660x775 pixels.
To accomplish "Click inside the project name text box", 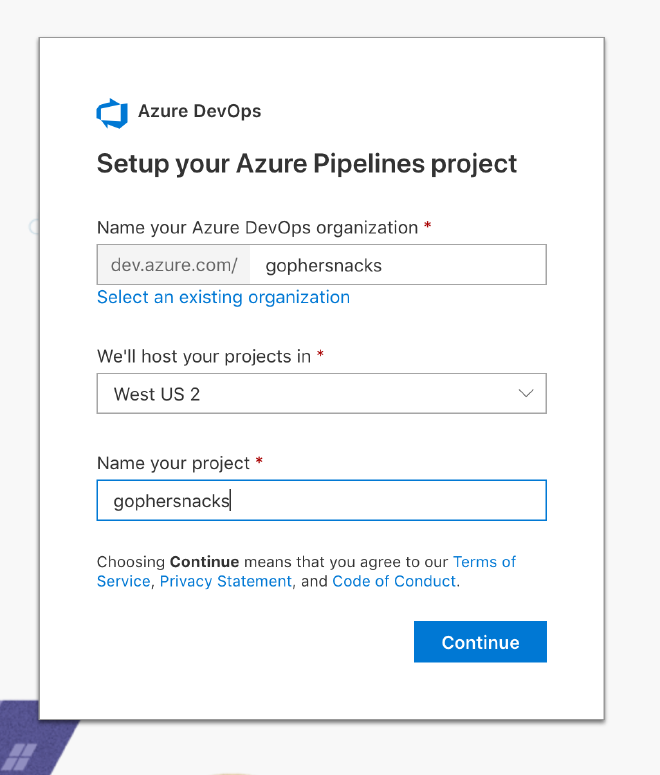I will click(x=321, y=500).
